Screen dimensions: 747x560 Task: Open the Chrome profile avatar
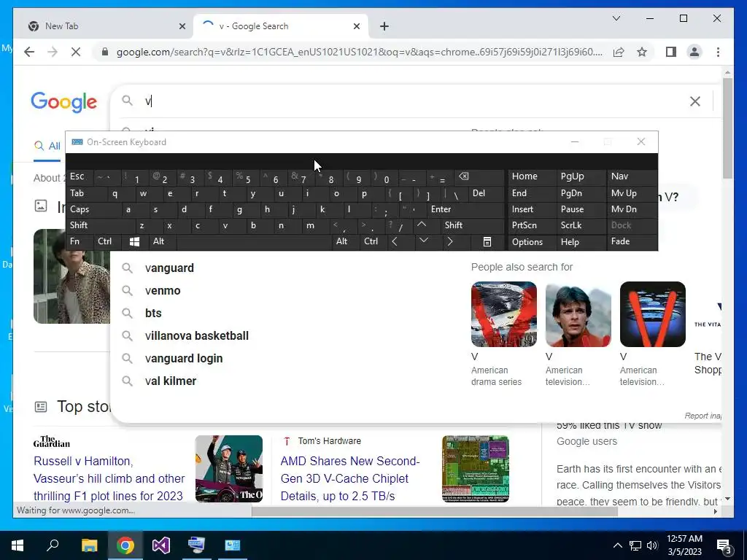[x=694, y=52]
